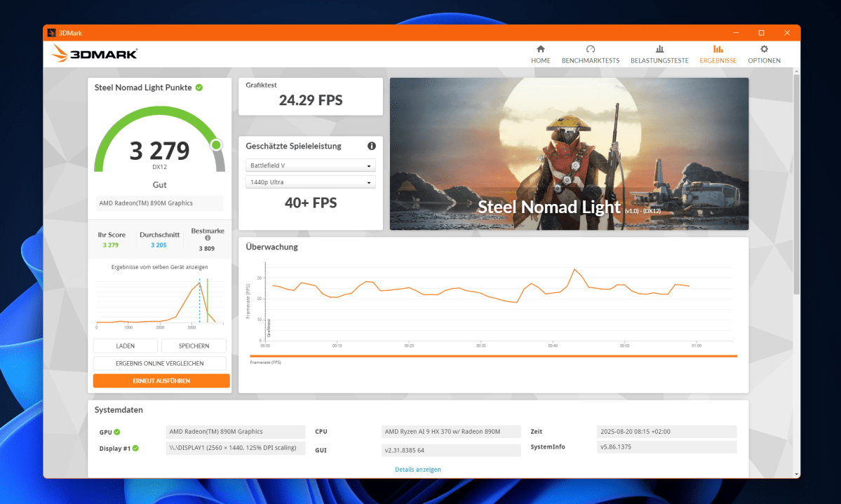The width and height of the screenshot is (841, 504).
Task: Click the Details anzeigen link
Action: pos(417,469)
